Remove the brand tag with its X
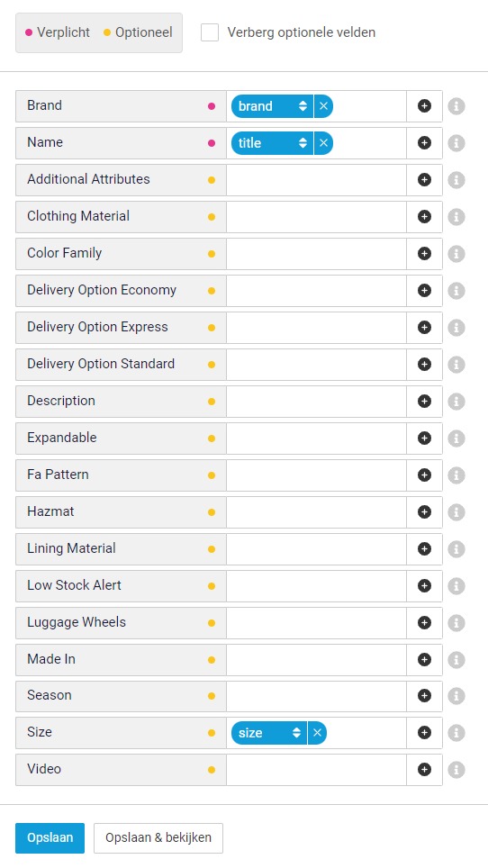 coord(323,105)
